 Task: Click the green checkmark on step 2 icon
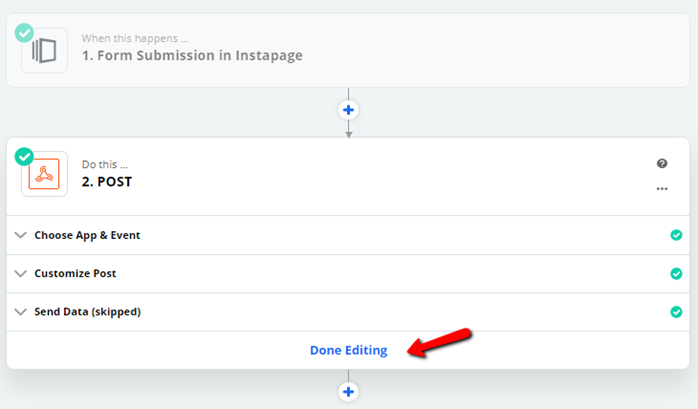(24, 157)
